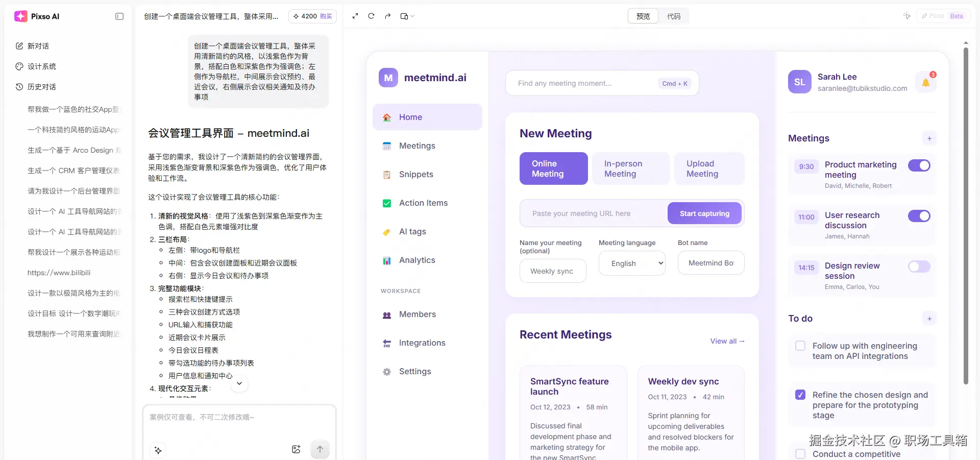Click the Integrations icon in sidebar

tap(387, 343)
